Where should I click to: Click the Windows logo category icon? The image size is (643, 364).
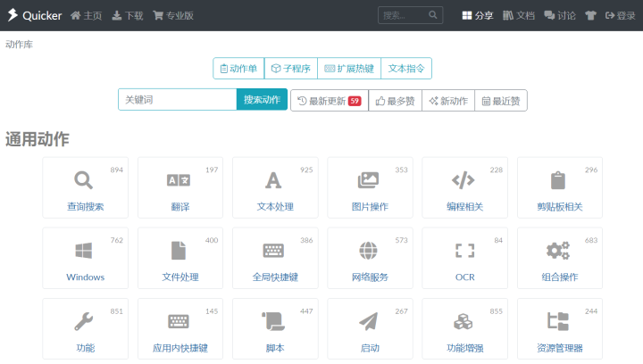(x=84, y=251)
